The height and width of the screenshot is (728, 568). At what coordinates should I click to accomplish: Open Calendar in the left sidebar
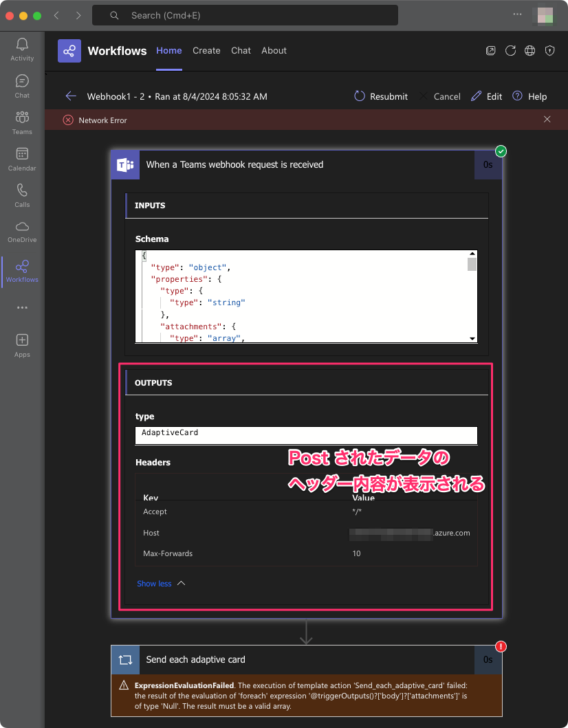[22, 159]
